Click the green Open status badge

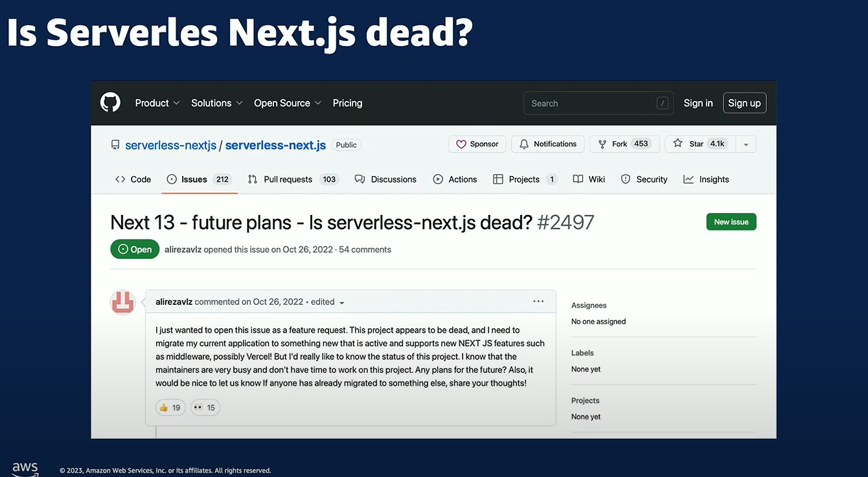pyautogui.click(x=135, y=249)
